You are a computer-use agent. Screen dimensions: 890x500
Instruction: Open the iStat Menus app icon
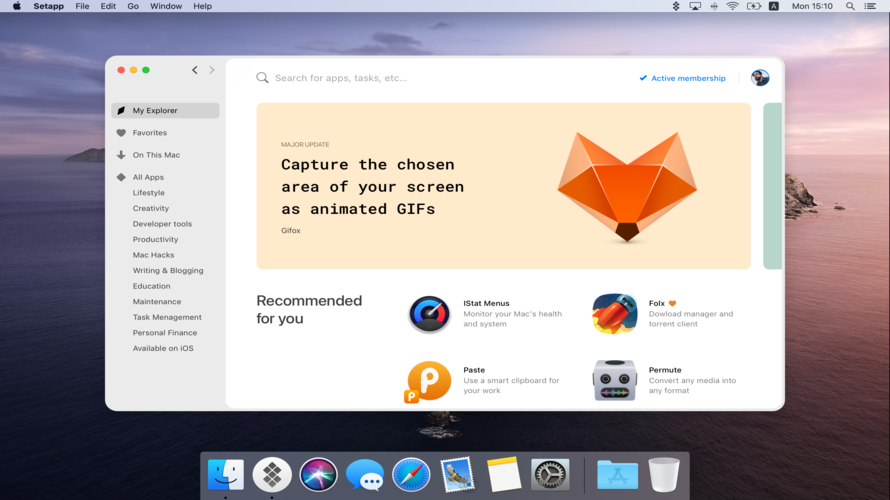pos(429,314)
